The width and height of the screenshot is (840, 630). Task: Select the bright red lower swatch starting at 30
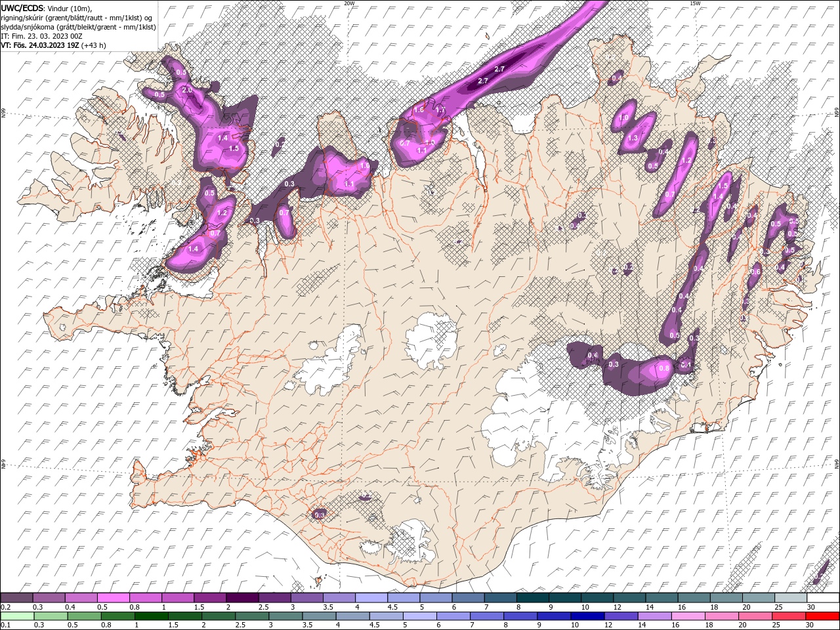821,616
